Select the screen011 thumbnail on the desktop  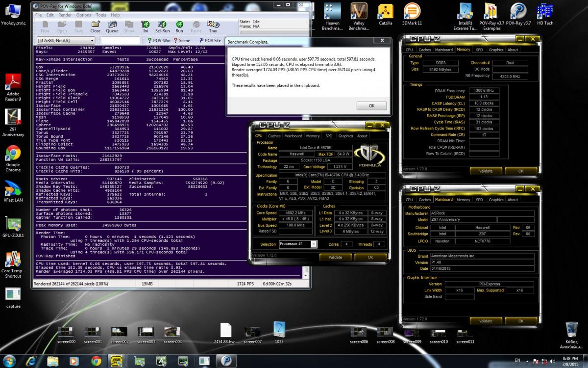[465, 335]
